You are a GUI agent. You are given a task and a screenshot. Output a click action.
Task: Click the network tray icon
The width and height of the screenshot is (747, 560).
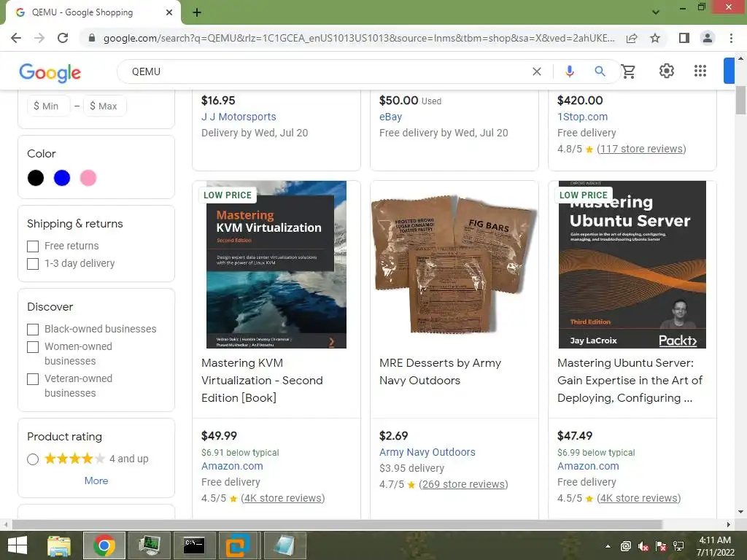click(x=678, y=546)
